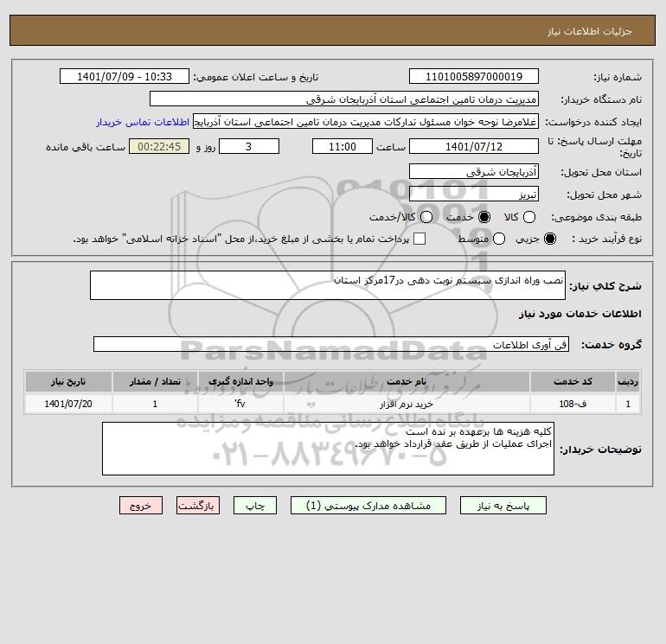Image resolution: width=666 pixels, height=644 pixels.
Task: Click the service group field فن آوری اطلاعات
Action: pyautogui.click(x=331, y=344)
